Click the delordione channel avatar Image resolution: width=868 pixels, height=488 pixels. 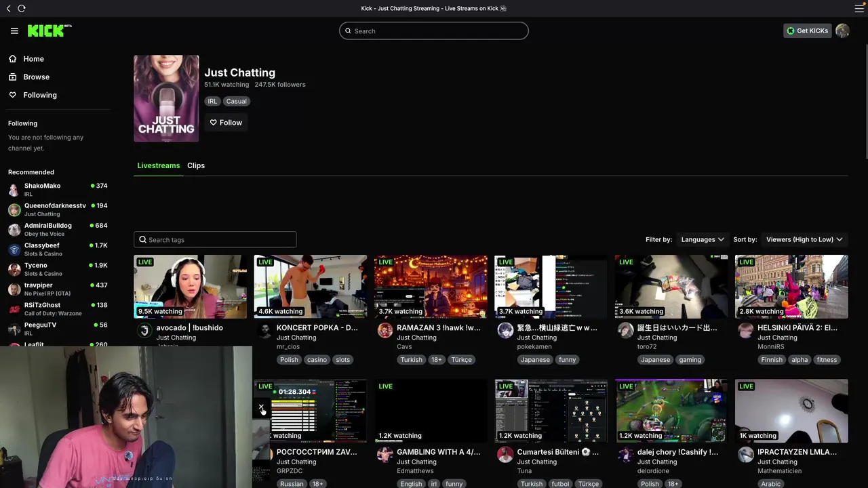[625, 455]
